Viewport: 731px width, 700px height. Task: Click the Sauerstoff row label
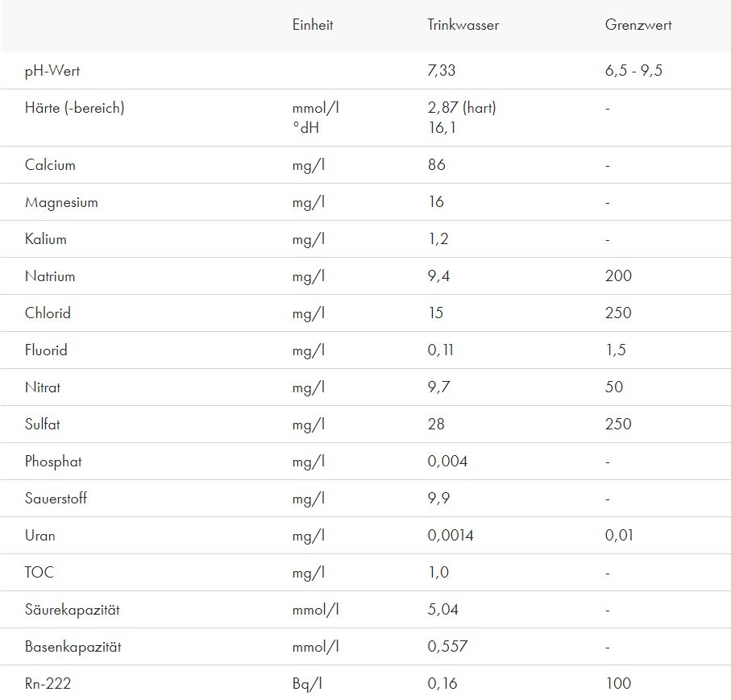point(56,499)
